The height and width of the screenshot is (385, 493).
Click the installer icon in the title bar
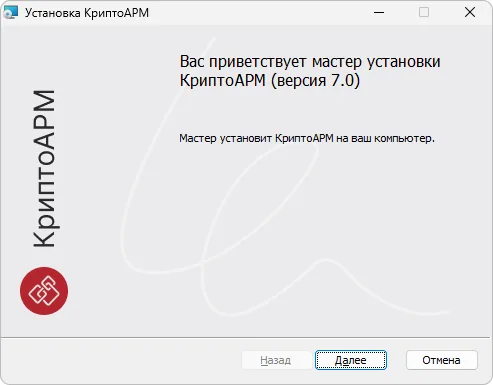[x=10, y=12]
